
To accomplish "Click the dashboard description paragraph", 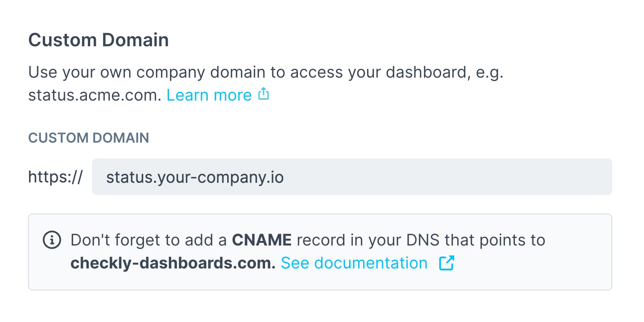I will point(267,73).
